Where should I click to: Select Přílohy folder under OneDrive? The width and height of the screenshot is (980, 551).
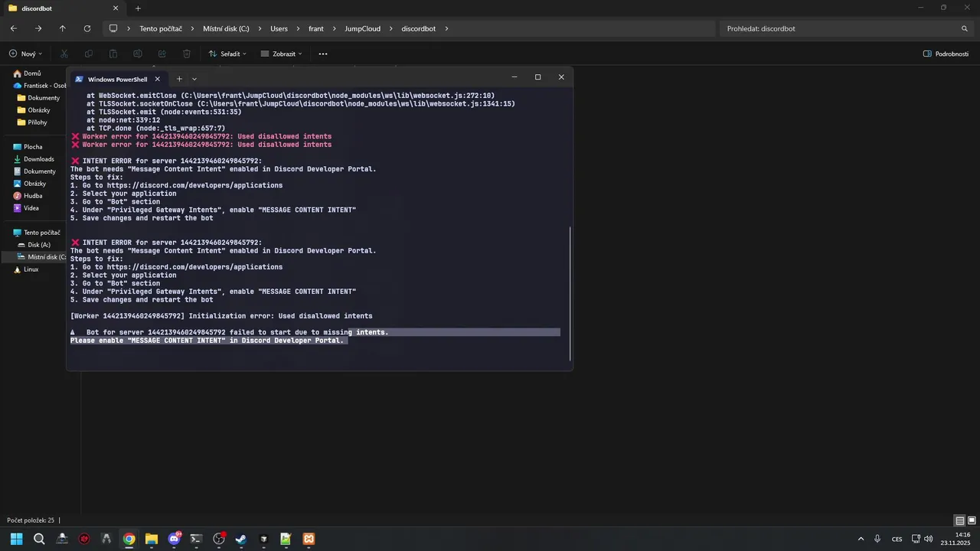click(33, 122)
